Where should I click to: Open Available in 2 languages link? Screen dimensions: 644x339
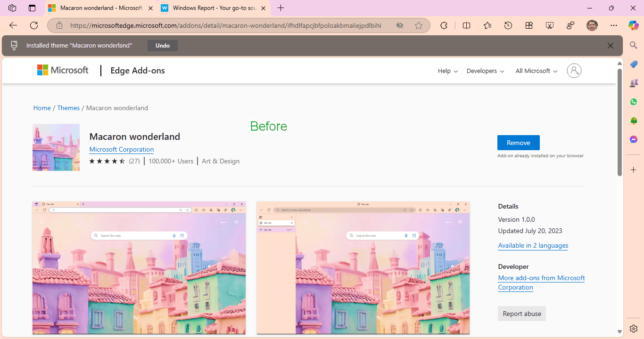(x=533, y=245)
